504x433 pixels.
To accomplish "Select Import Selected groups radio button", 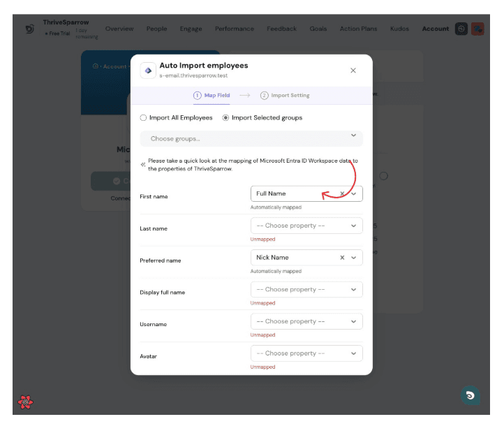I will pyautogui.click(x=225, y=118).
